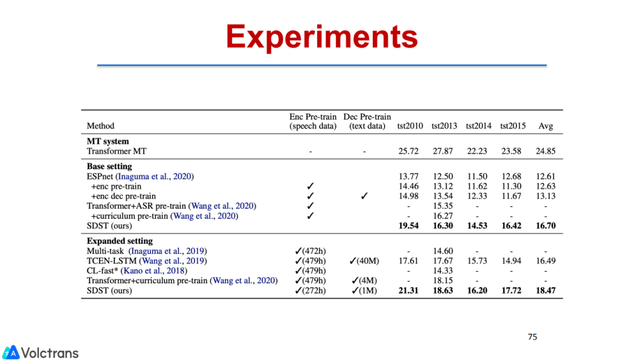
Task: Open the Inaguma et al., 2019 citation
Action: click(x=168, y=251)
